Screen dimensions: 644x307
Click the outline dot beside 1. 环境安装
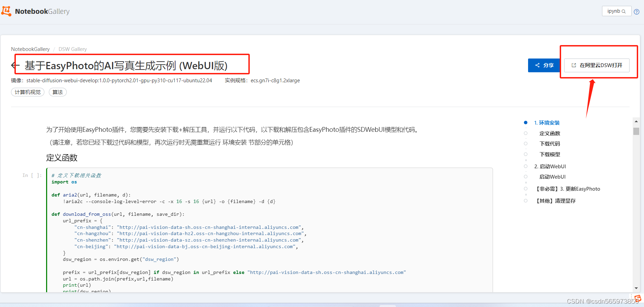pyautogui.click(x=526, y=123)
